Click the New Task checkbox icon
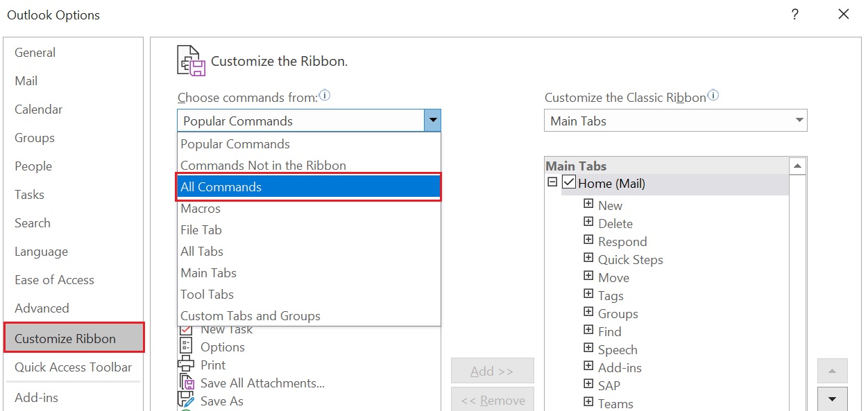 [186, 330]
